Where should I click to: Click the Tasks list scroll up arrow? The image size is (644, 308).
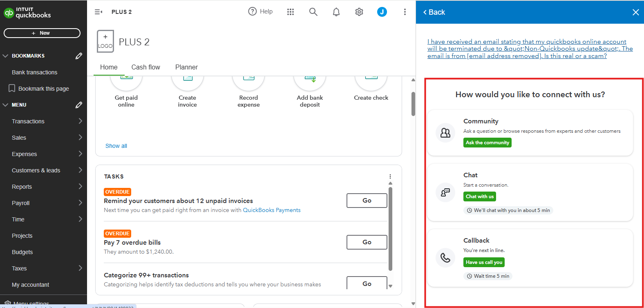(390, 183)
